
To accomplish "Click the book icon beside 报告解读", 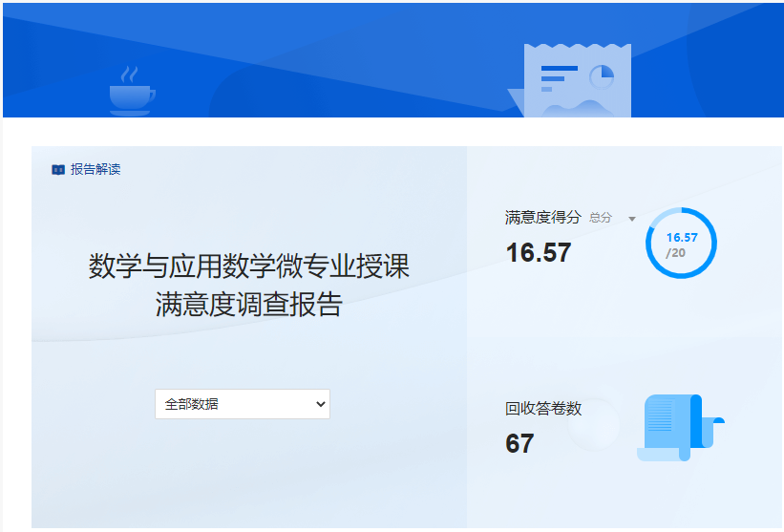I will [x=58, y=170].
